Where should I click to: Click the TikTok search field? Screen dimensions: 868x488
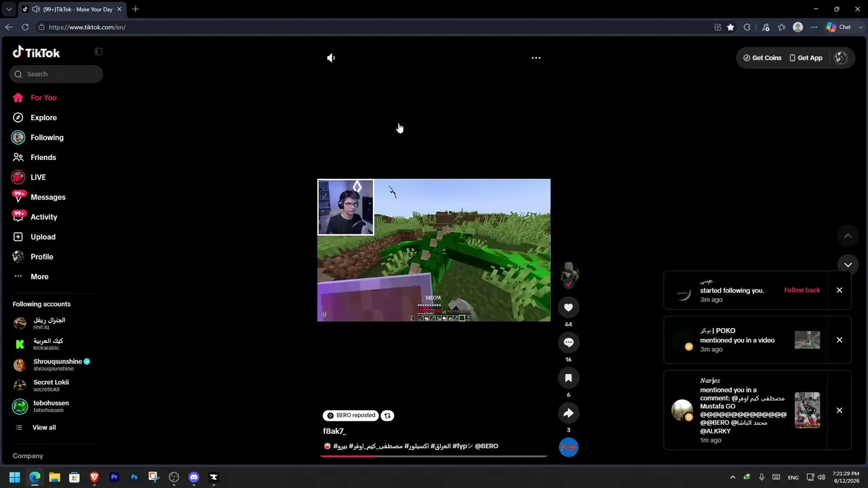pos(56,74)
